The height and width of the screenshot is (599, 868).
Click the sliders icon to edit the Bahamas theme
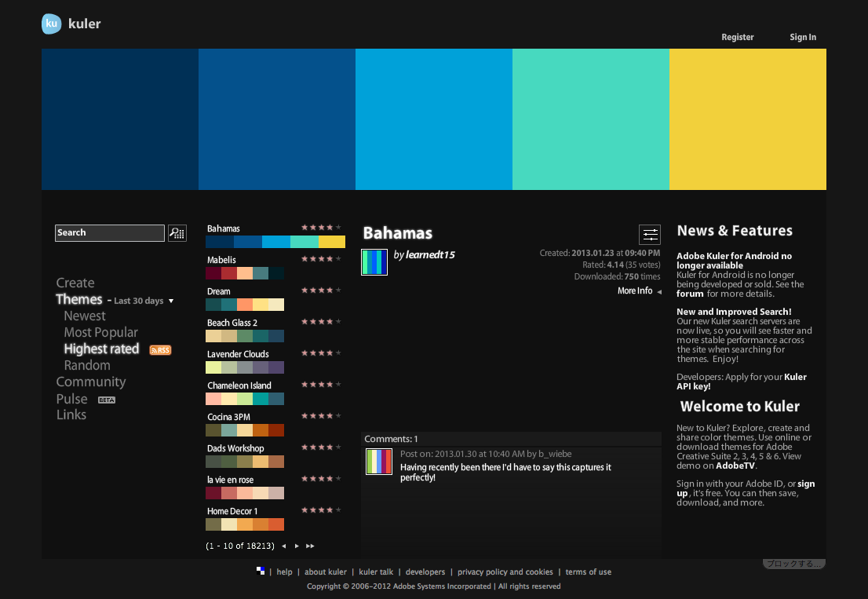click(650, 234)
